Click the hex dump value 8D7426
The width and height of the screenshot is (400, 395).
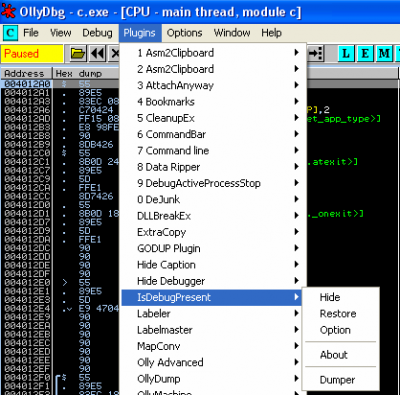click(96, 196)
